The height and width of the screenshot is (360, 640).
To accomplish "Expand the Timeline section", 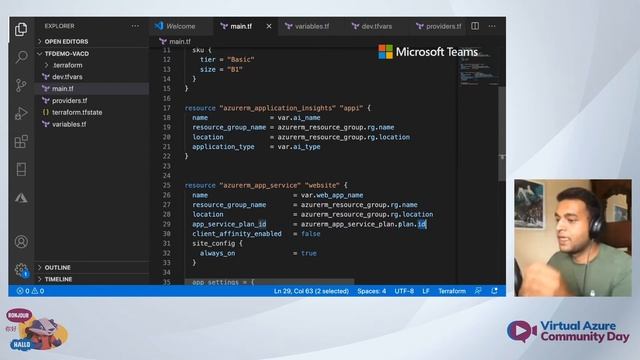I will tap(92, 279).
